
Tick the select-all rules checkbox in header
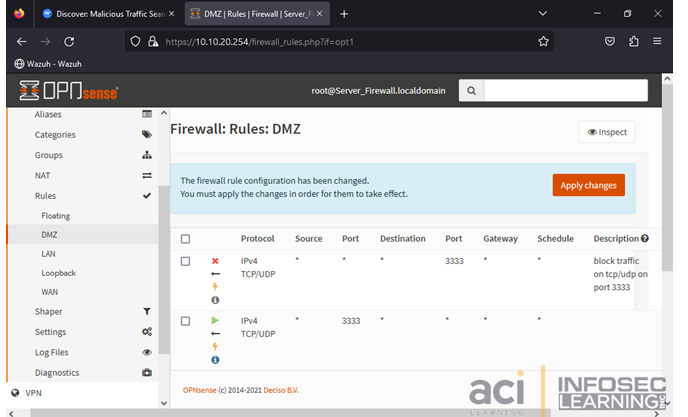point(185,239)
